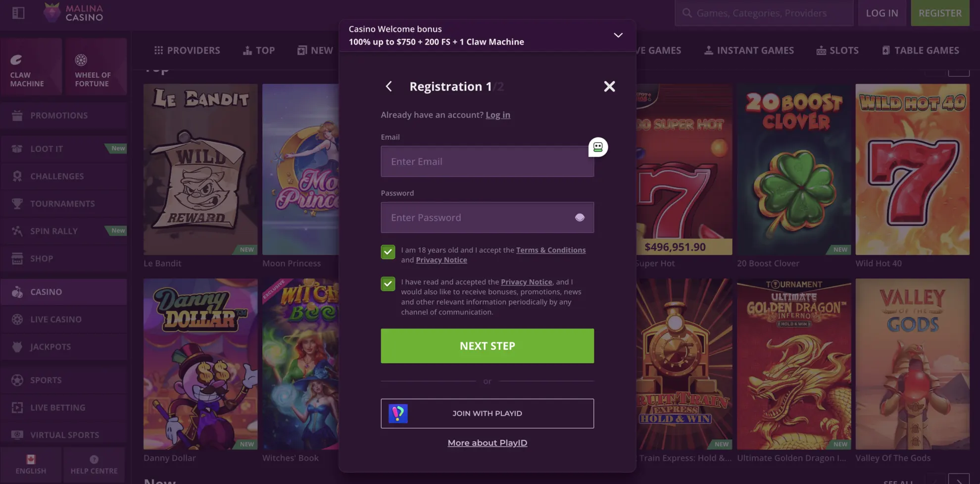Click the Enter Email input field
This screenshot has height=484, width=980.
point(487,161)
